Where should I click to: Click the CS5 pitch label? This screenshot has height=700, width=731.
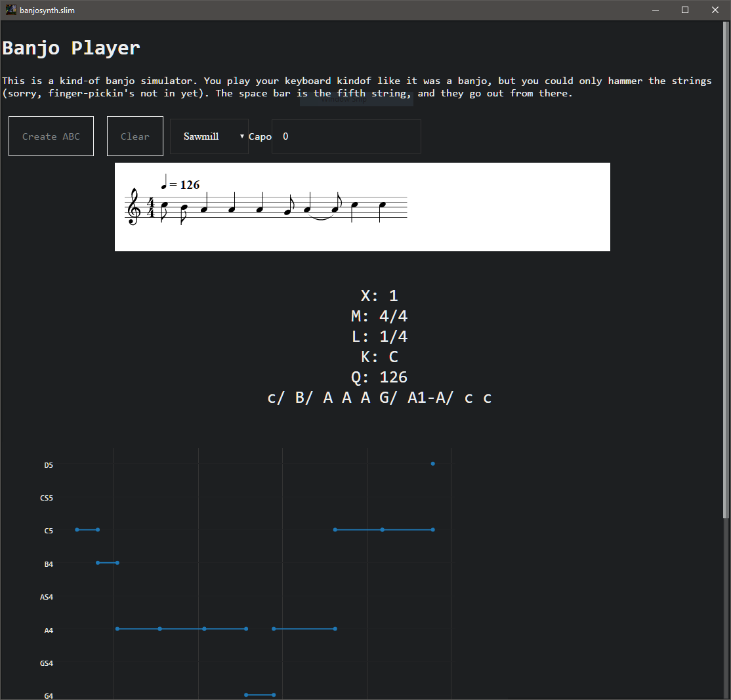[46, 497]
